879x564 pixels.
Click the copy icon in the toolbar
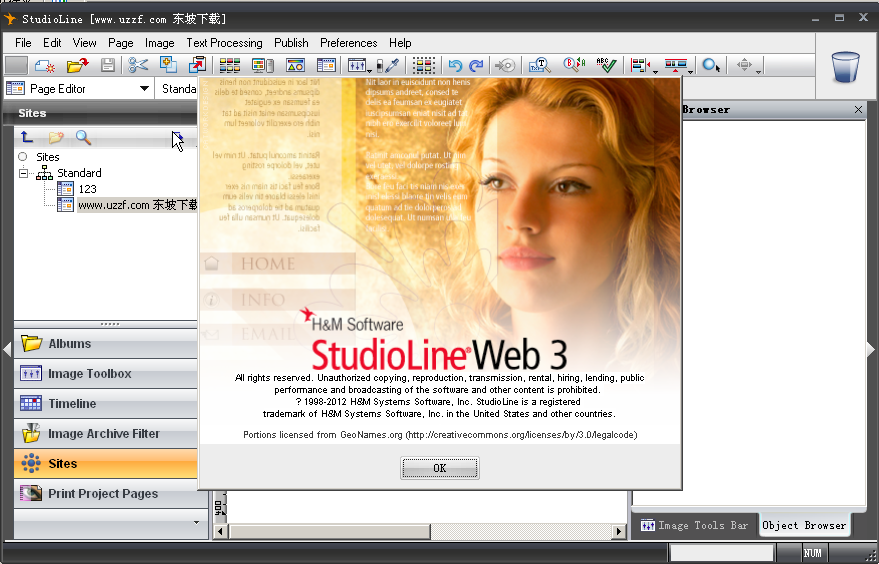coord(168,65)
